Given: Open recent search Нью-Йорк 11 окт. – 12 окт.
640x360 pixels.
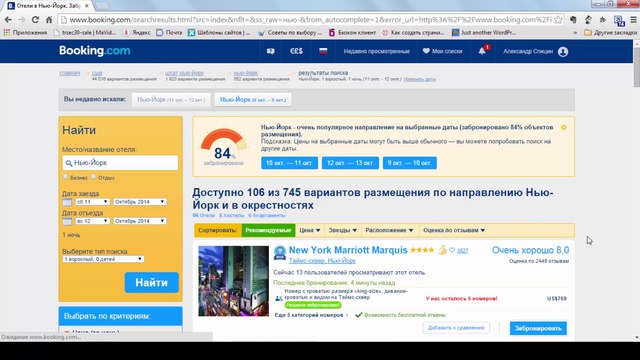Looking at the screenshot, I should [171, 100].
